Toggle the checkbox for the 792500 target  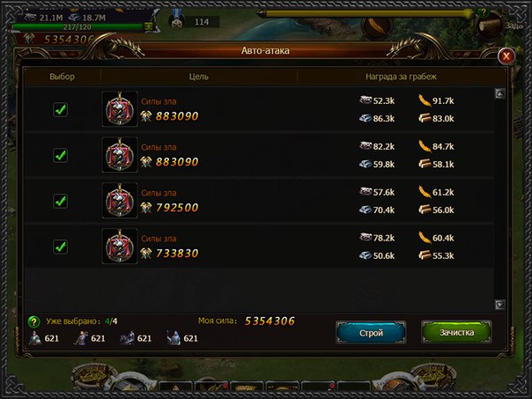pyautogui.click(x=61, y=201)
